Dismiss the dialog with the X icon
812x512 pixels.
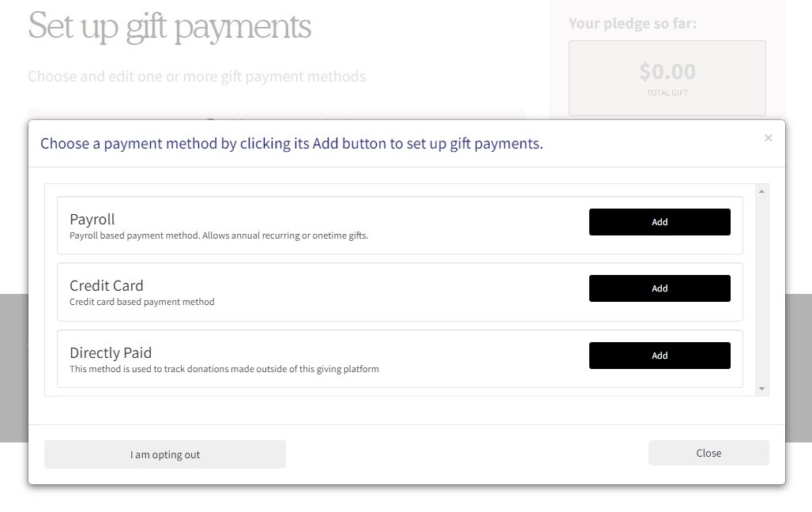pos(768,138)
